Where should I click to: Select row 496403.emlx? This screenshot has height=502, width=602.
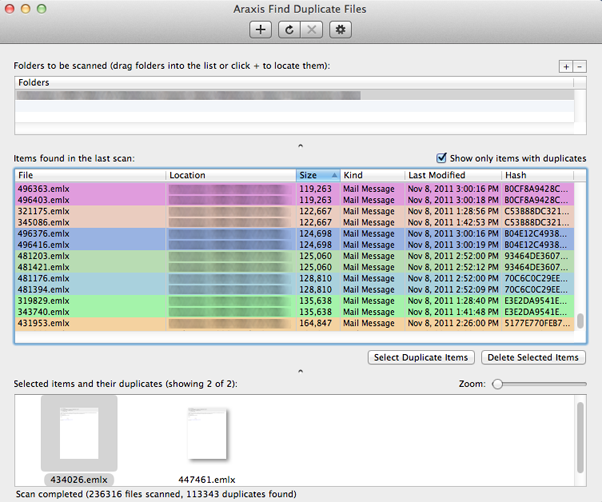[294, 200]
